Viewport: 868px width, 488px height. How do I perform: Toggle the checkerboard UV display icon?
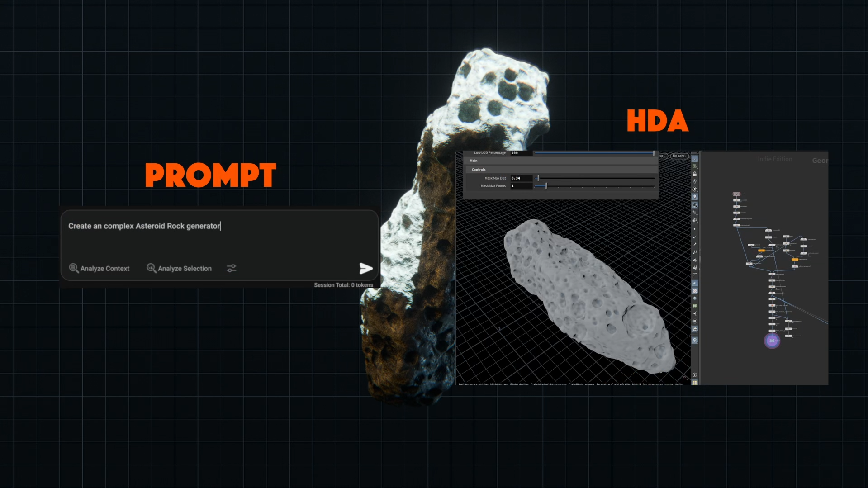pyautogui.click(x=695, y=291)
